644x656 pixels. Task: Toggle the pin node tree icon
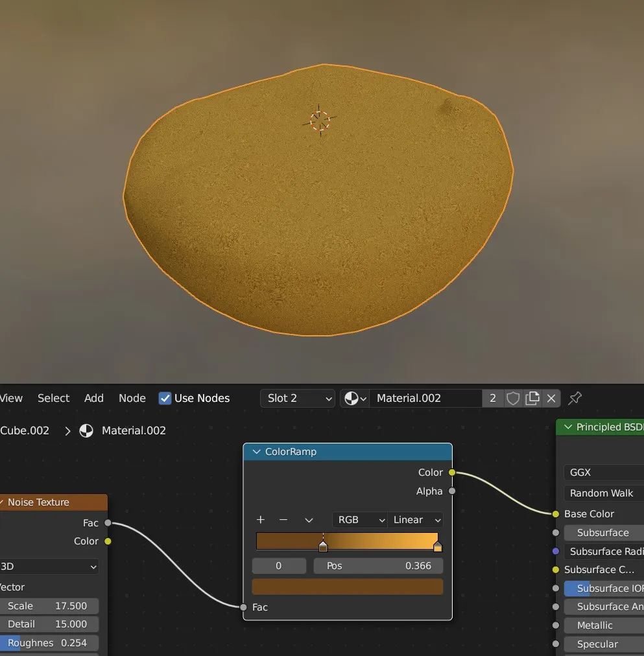[575, 398]
